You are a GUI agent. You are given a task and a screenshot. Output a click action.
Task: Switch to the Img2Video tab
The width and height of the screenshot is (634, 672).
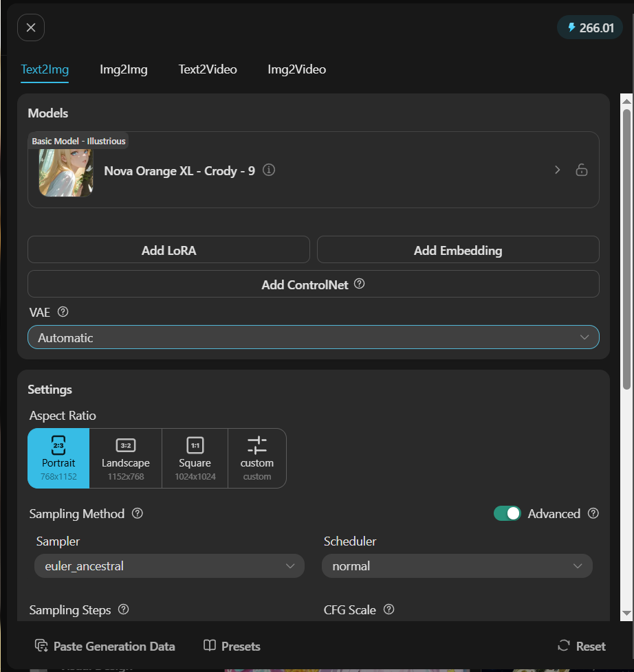coord(297,69)
